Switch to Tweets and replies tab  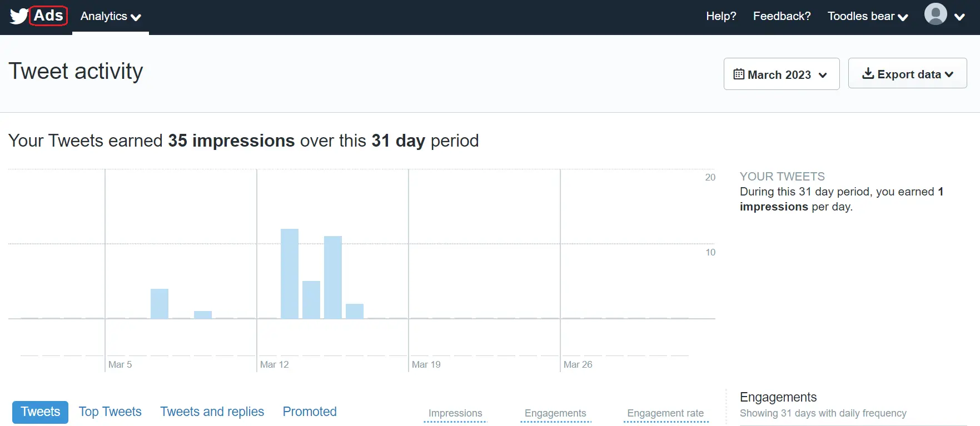(212, 412)
